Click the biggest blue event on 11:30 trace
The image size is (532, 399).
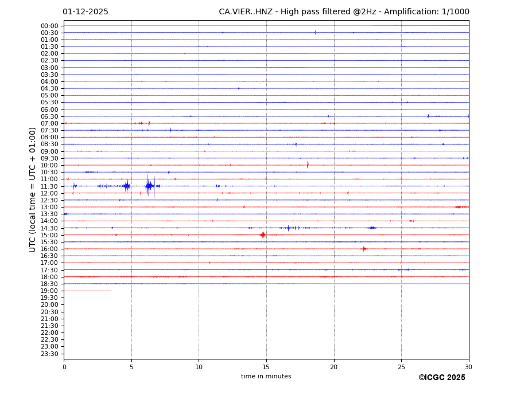click(149, 186)
